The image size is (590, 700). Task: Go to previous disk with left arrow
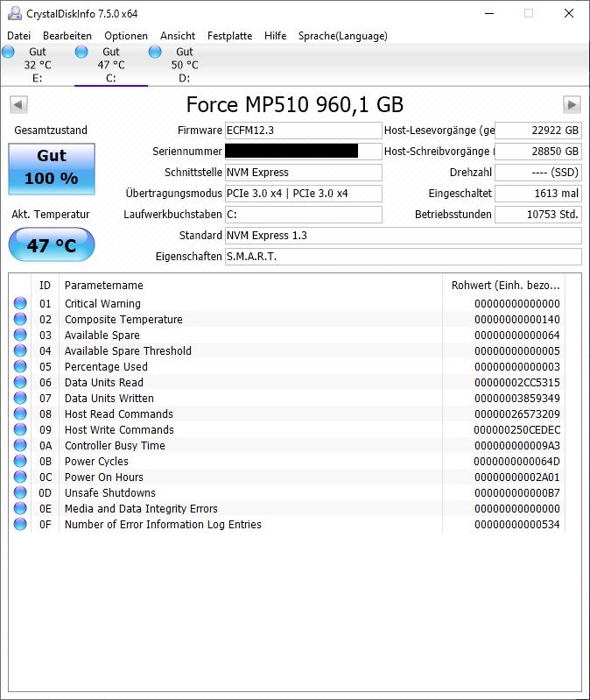click(x=18, y=105)
